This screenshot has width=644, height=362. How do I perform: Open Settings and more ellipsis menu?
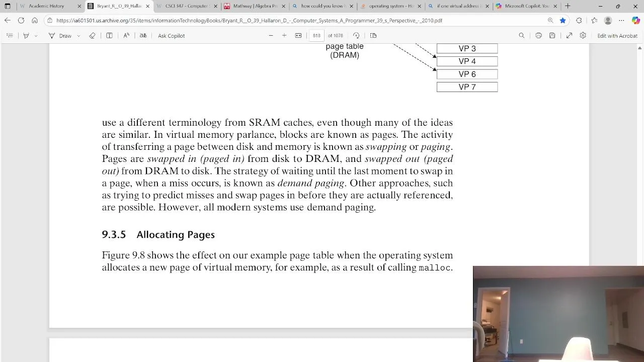(622, 21)
